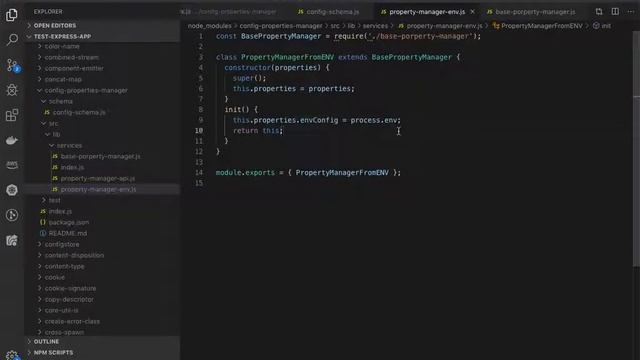Open the icon below the Git graph icon
The width and height of the screenshot is (640, 360).
(x=12, y=240)
